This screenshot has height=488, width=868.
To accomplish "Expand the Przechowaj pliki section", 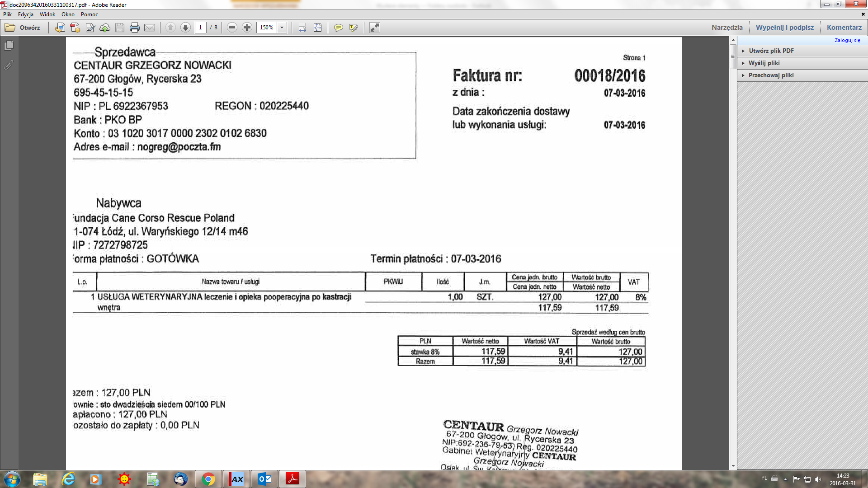I will (x=771, y=75).
